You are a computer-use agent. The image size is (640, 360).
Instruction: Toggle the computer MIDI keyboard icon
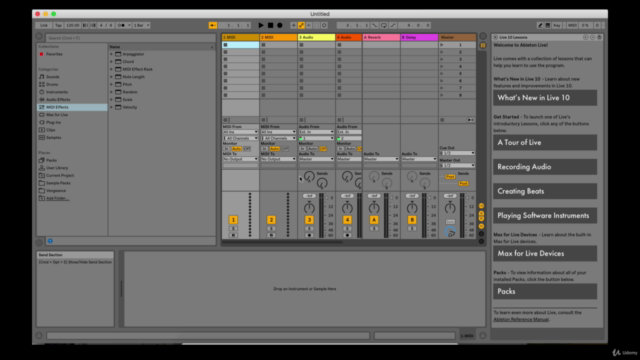[x=548, y=25]
